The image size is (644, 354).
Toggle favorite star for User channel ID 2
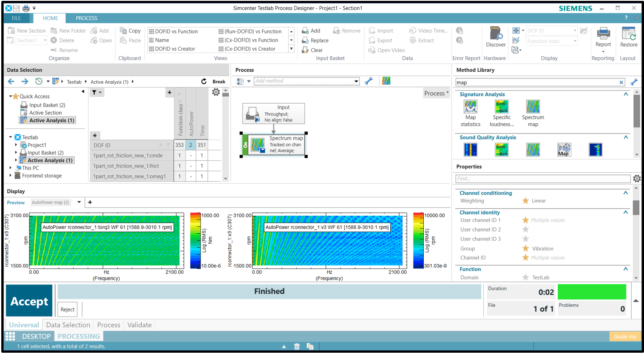(526, 229)
